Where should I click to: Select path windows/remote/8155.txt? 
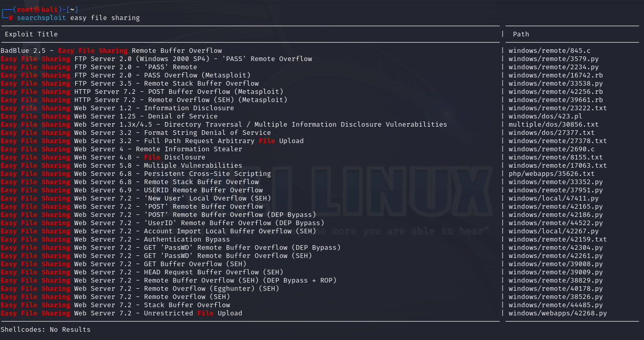point(556,157)
